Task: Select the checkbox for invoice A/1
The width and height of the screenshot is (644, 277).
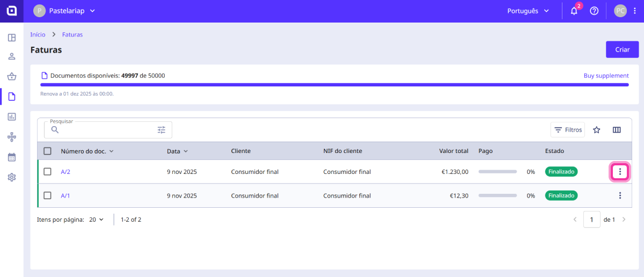Action: [47, 195]
